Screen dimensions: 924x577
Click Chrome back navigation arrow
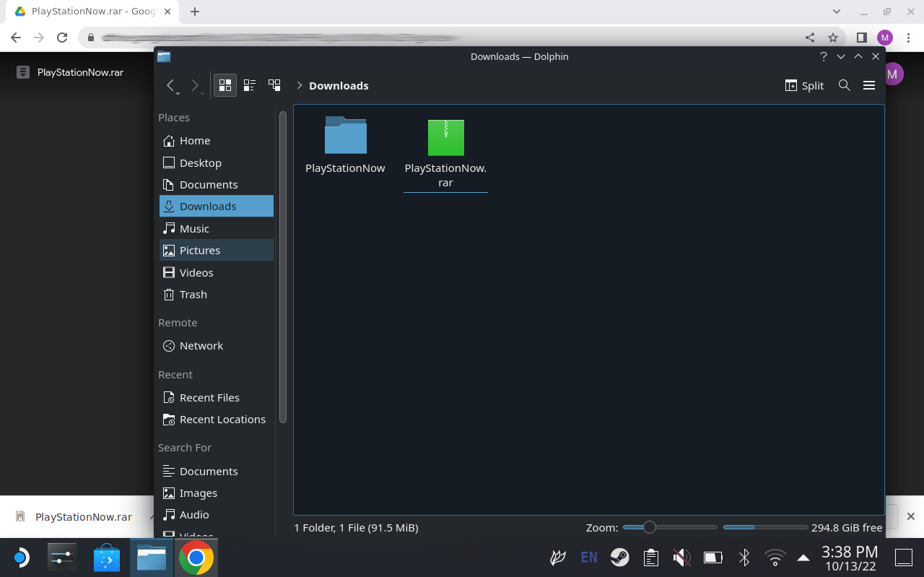(16, 38)
